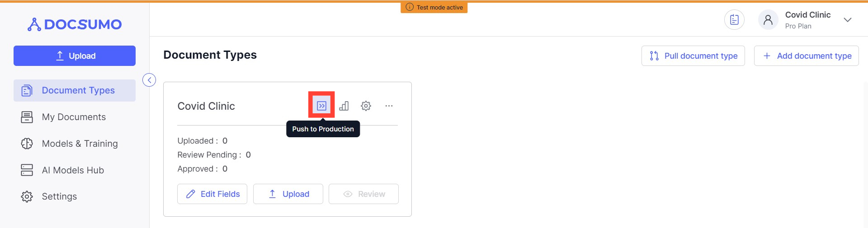Open the clipboard checklist icon in header

[x=734, y=20]
